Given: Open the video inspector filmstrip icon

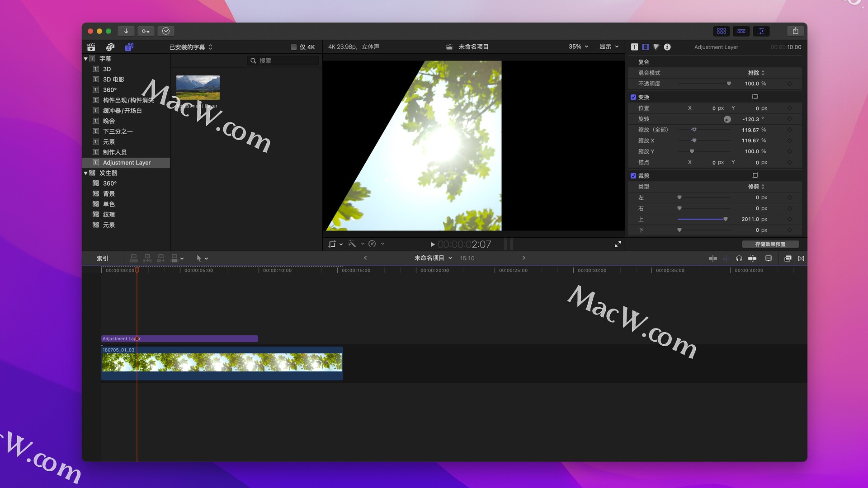Looking at the screenshot, I should 646,47.
